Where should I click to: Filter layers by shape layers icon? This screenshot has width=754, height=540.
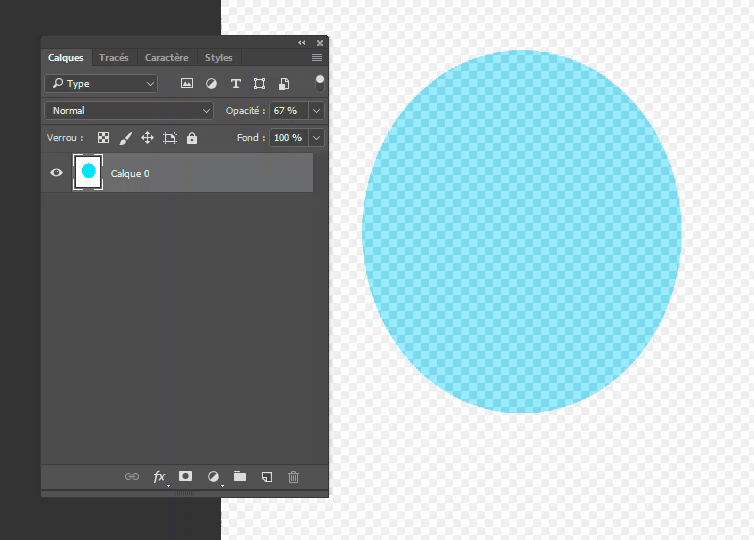[259, 84]
